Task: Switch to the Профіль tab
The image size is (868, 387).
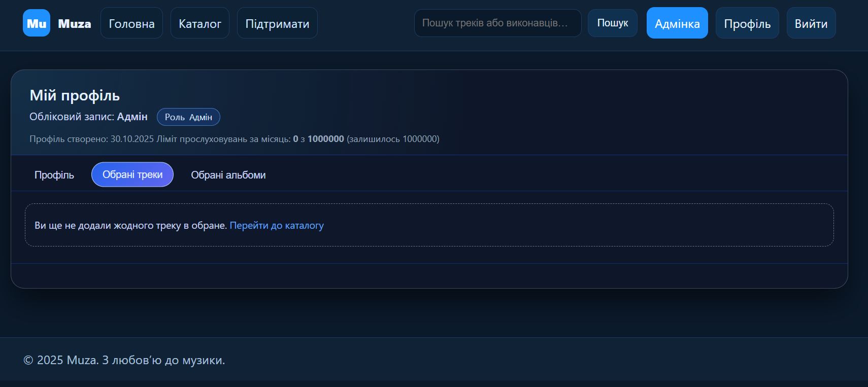Action: (54, 174)
